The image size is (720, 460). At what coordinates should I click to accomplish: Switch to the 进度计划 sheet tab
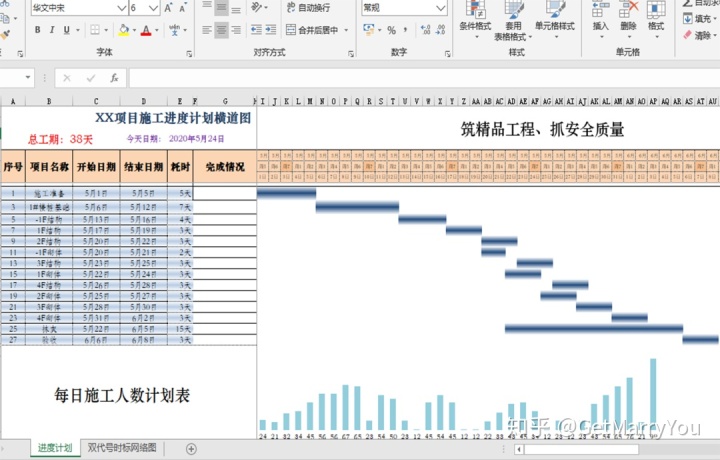pyautogui.click(x=55, y=448)
